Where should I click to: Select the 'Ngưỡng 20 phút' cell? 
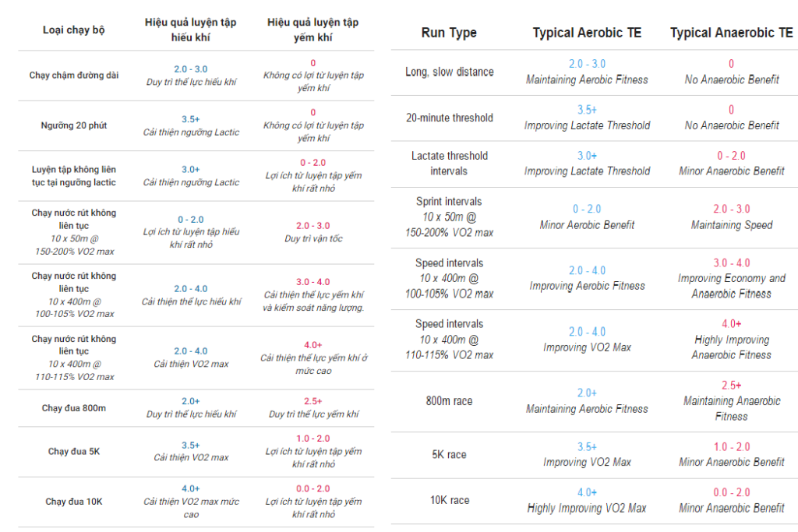(74, 125)
